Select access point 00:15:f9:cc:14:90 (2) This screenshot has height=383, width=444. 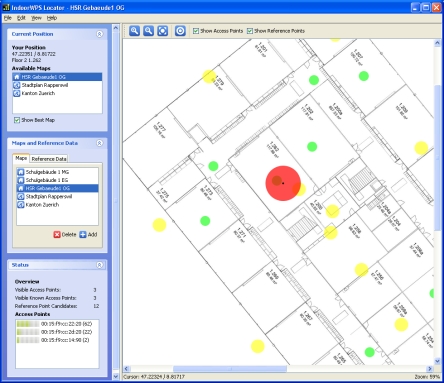point(57,340)
